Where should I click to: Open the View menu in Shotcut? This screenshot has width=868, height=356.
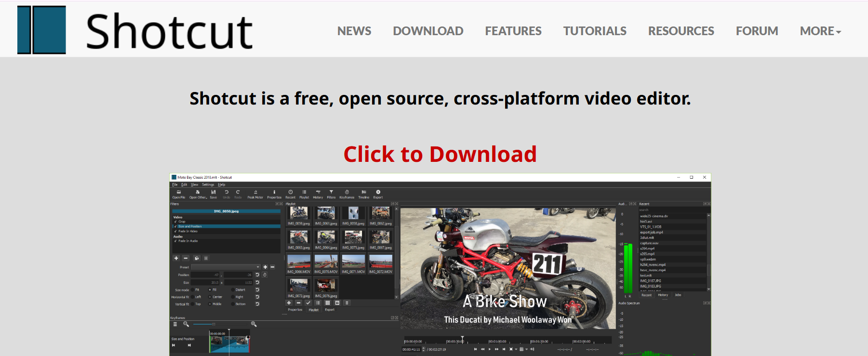pyautogui.click(x=194, y=185)
